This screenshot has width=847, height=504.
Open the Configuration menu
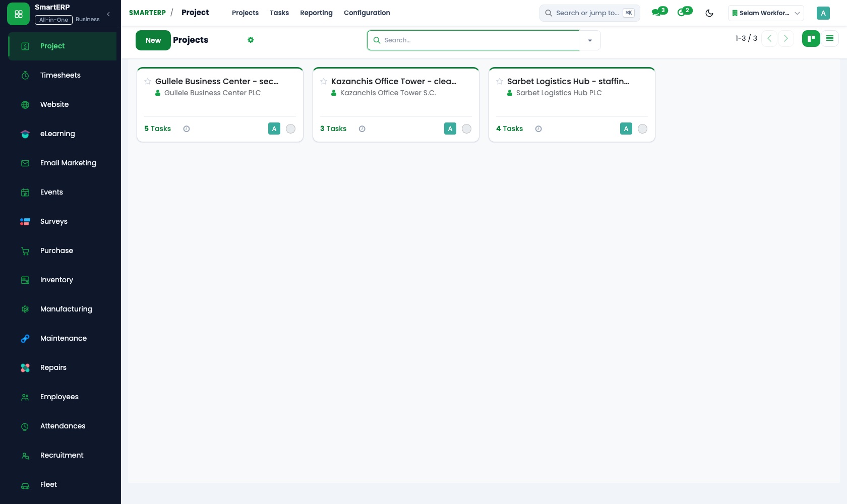pyautogui.click(x=367, y=13)
